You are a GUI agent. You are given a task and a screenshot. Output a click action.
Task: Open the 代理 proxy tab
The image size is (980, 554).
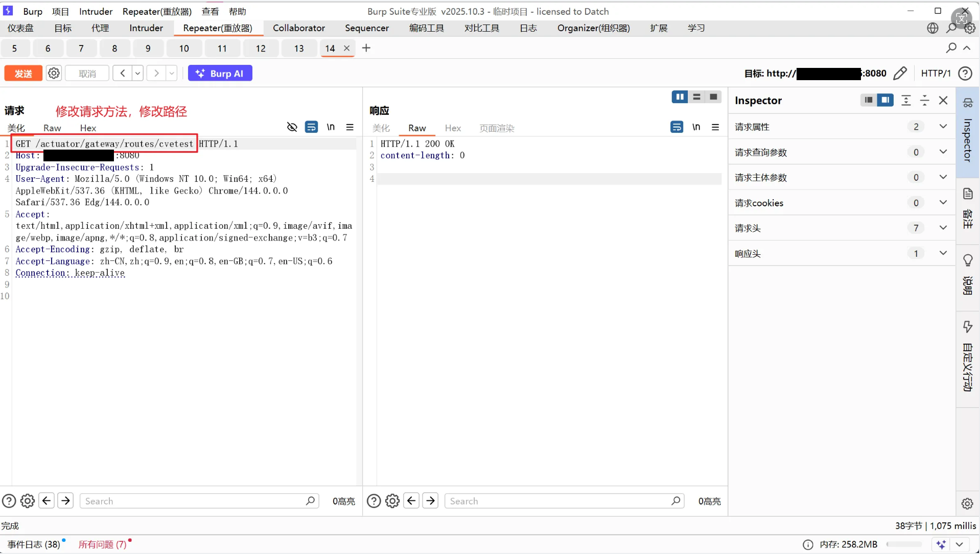coord(100,28)
